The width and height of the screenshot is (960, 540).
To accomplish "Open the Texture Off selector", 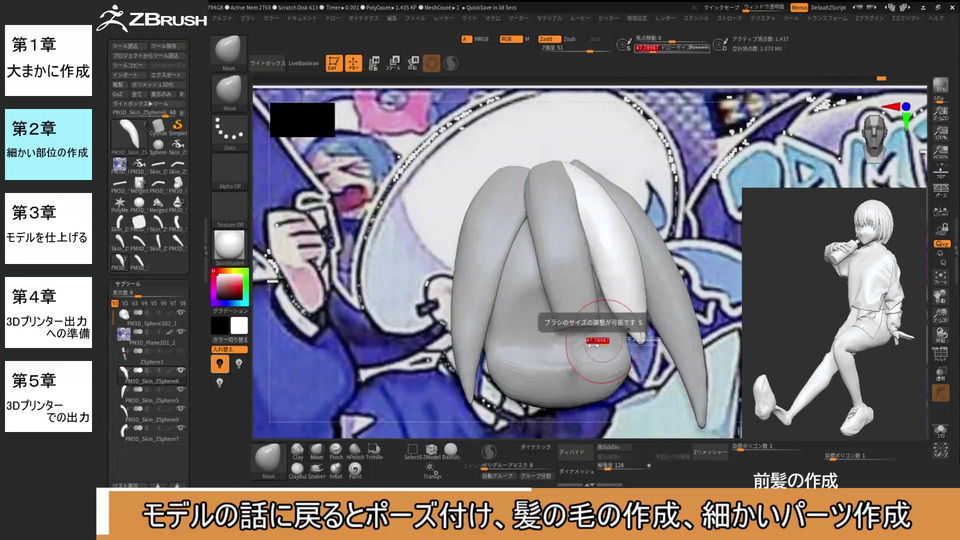I will 229,210.
